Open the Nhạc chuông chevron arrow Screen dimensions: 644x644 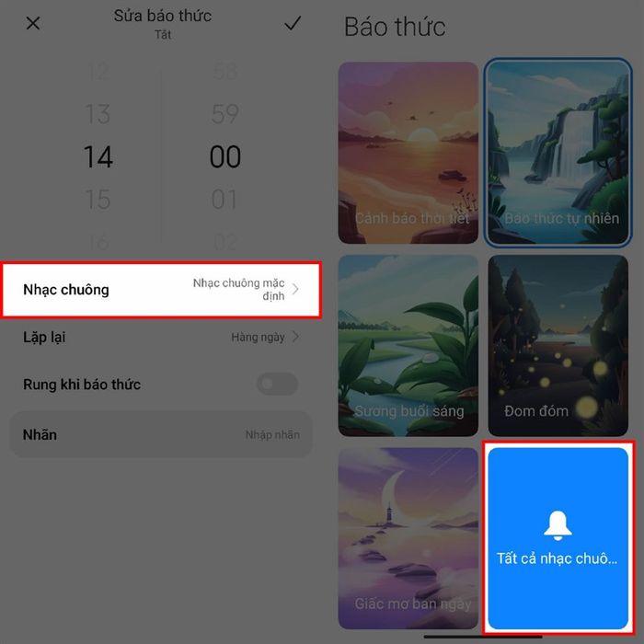point(295,290)
